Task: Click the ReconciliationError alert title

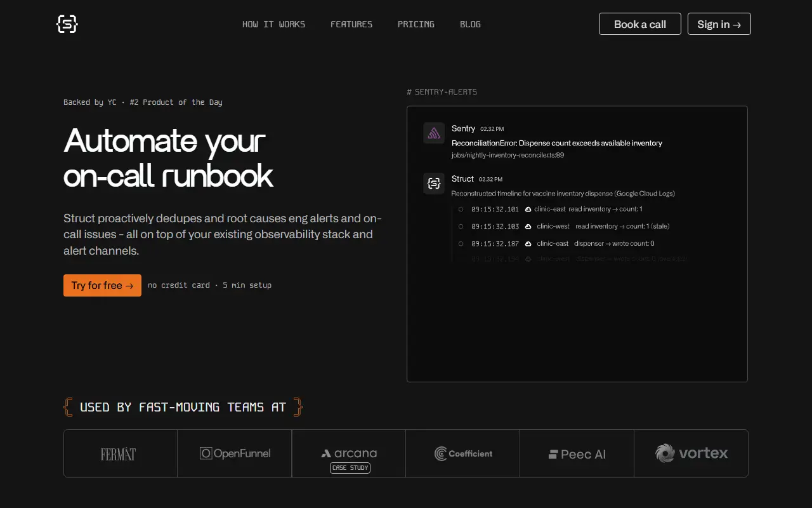Action: (557, 144)
